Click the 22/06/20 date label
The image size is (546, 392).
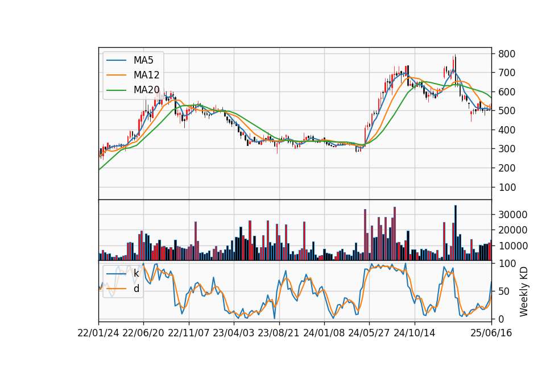pyautogui.click(x=143, y=333)
